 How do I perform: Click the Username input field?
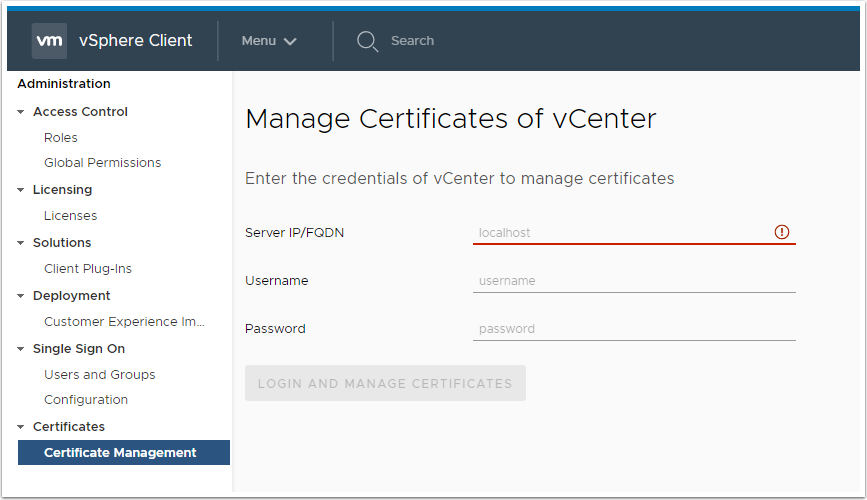pyautogui.click(x=634, y=280)
